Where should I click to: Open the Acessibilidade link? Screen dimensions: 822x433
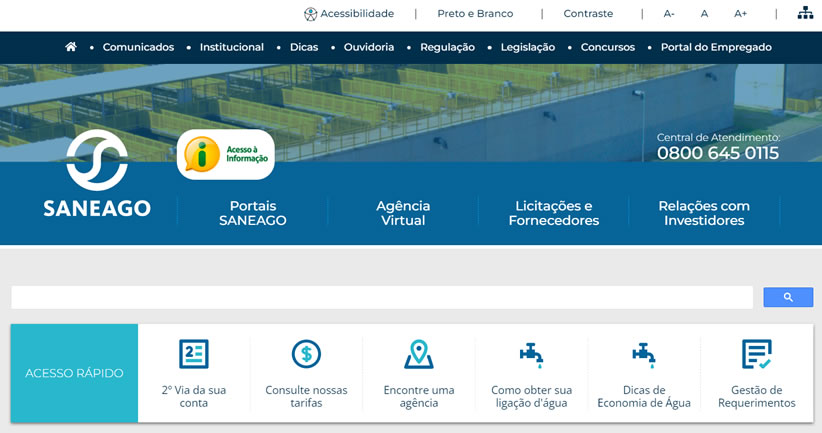pyautogui.click(x=357, y=14)
